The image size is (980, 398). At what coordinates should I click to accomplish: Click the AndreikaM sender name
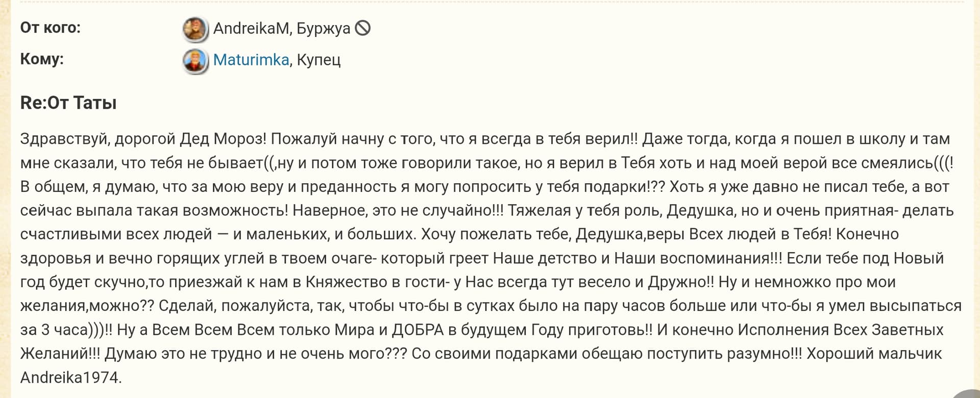251,28
